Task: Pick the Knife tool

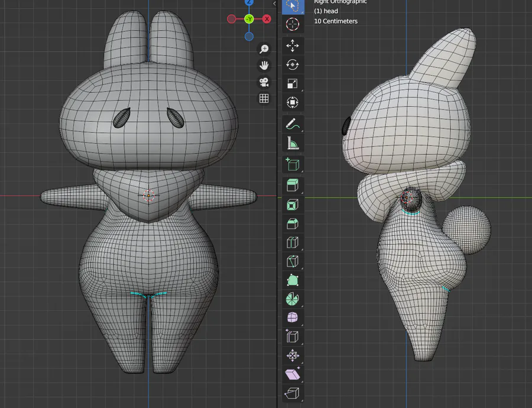Action: (293, 261)
